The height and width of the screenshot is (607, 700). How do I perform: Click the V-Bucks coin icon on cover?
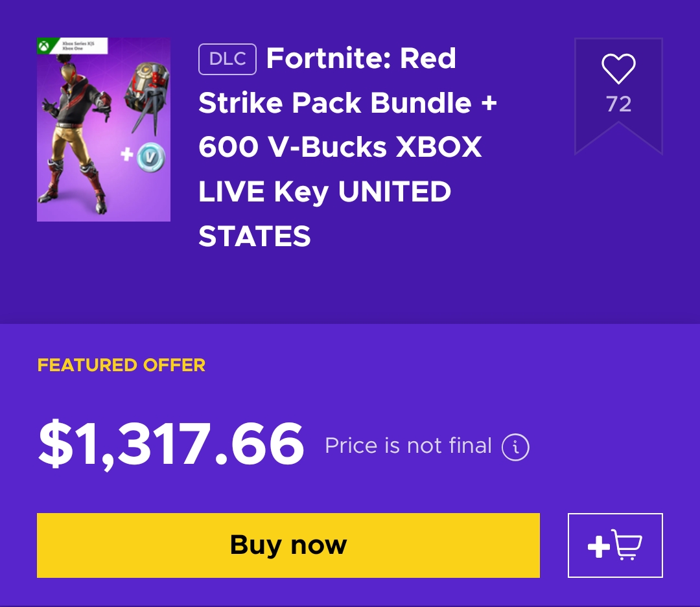click(151, 157)
